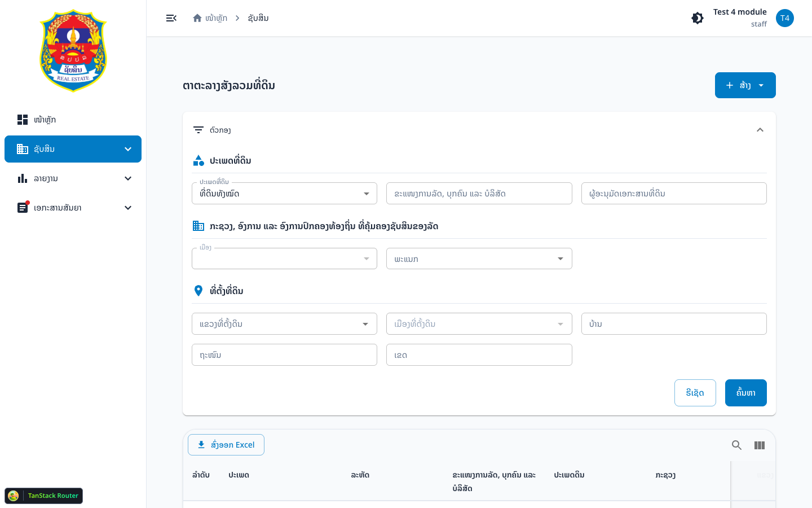Screen dimensions: 812x508
Task: Click the ສົ່ງອອກ Excel button
Action: (226, 445)
